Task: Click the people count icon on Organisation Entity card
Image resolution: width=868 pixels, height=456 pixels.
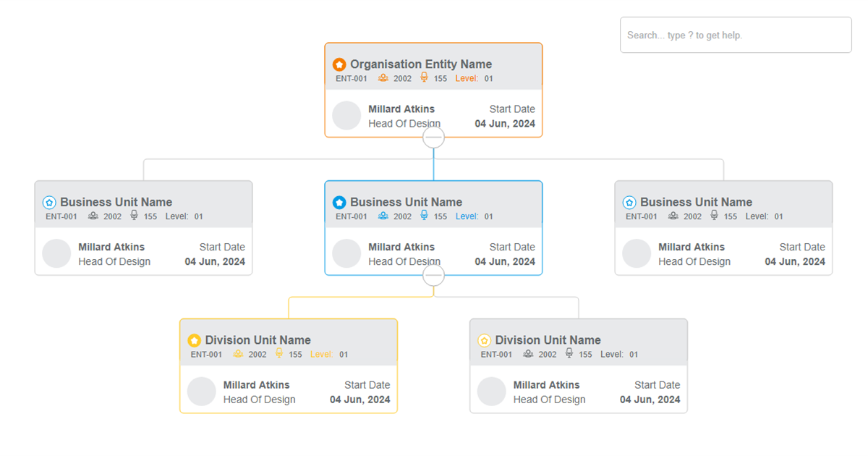Action: pos(383,77)
